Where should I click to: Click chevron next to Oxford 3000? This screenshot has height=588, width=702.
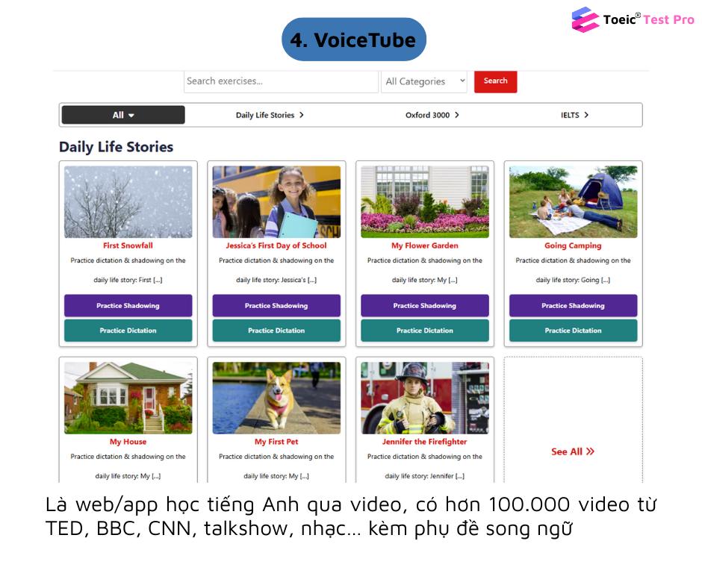(456, 115)
